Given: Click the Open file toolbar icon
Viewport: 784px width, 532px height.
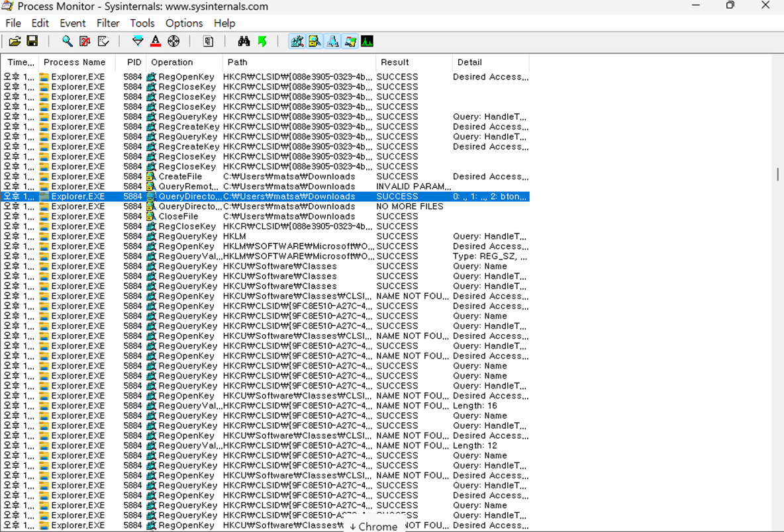Looking at the screenshot, I should pyautogui.click(x=15, y=42).
